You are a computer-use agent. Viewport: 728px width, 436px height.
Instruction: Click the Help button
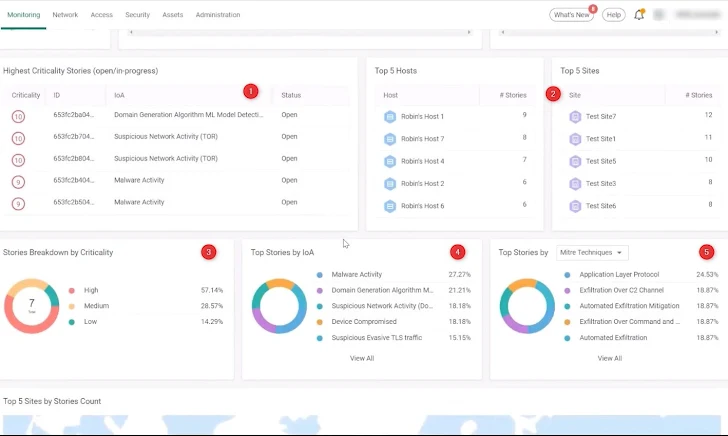(613, 15)
